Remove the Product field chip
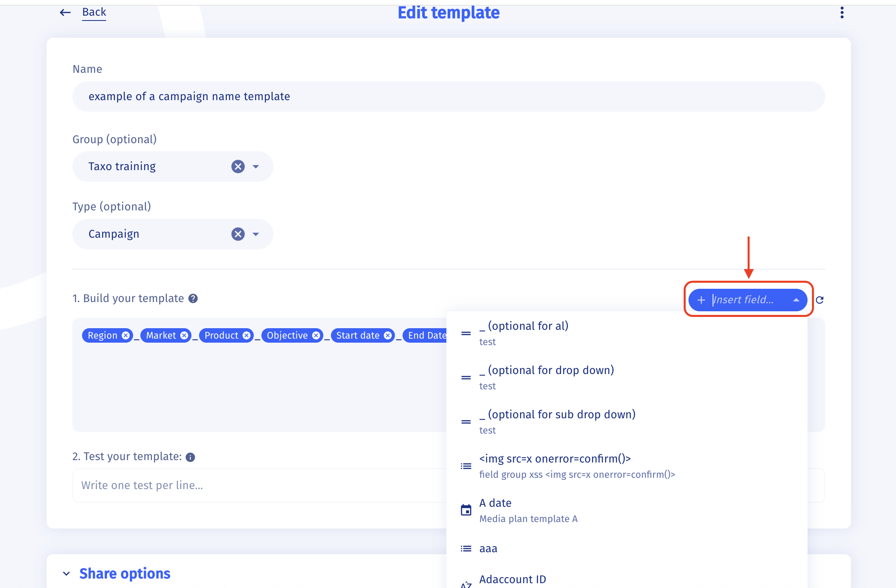Image resolution: width=896 pixels, height=588 pixels. [247, 335]
